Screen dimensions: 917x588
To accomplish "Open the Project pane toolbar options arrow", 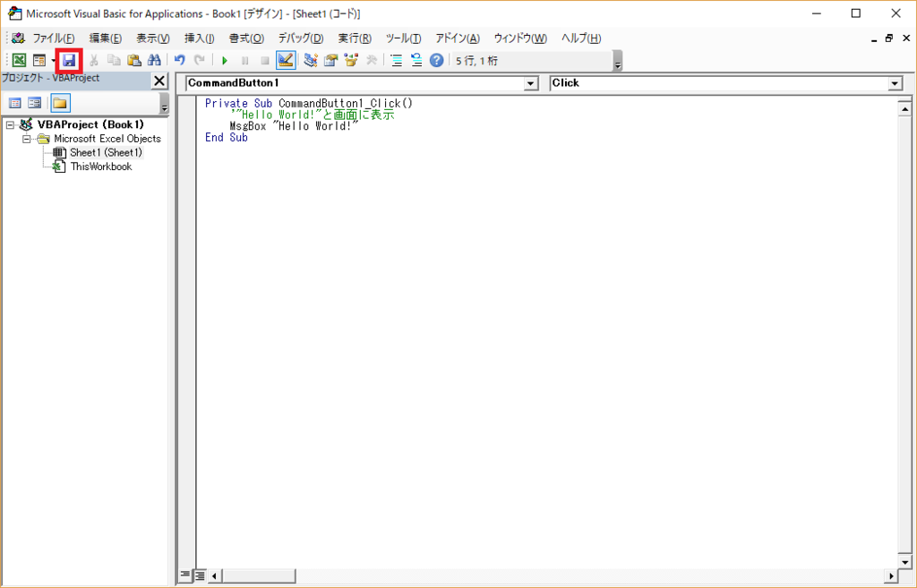I will 165,104.
